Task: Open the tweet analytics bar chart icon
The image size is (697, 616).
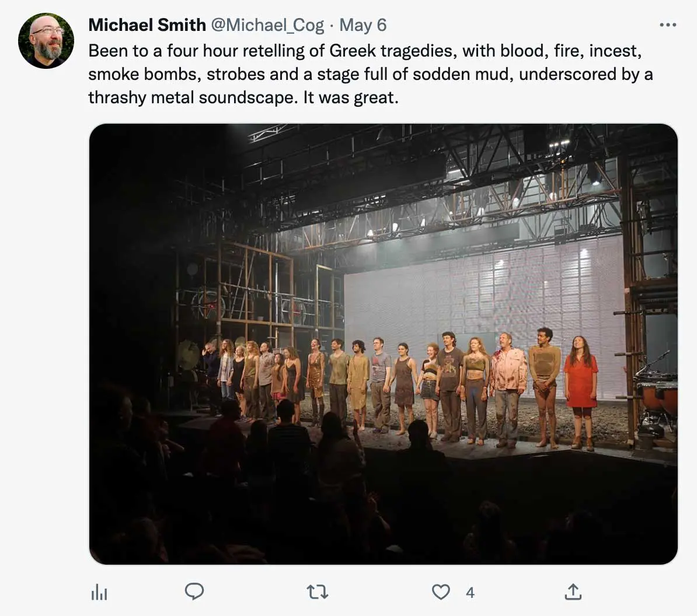Action: 99,593
